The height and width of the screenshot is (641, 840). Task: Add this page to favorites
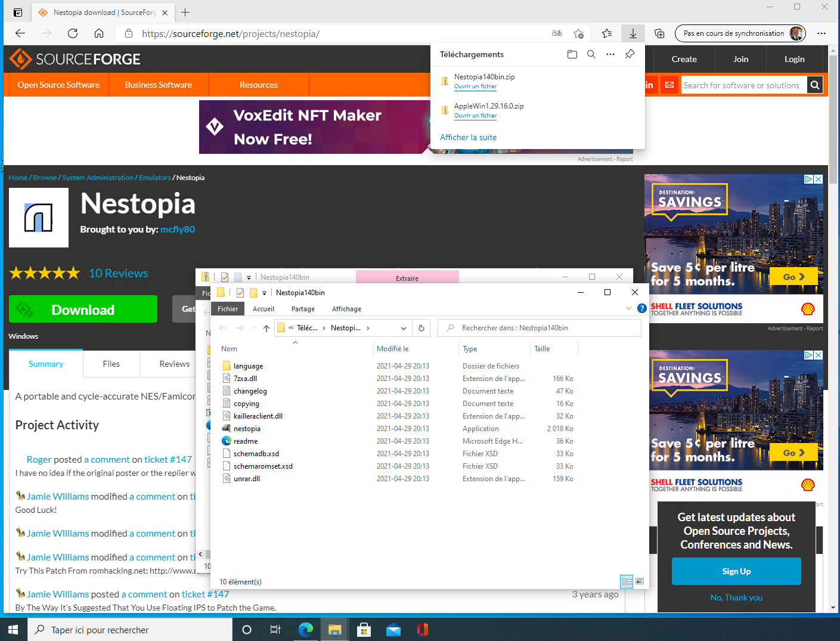click(578, 33)
